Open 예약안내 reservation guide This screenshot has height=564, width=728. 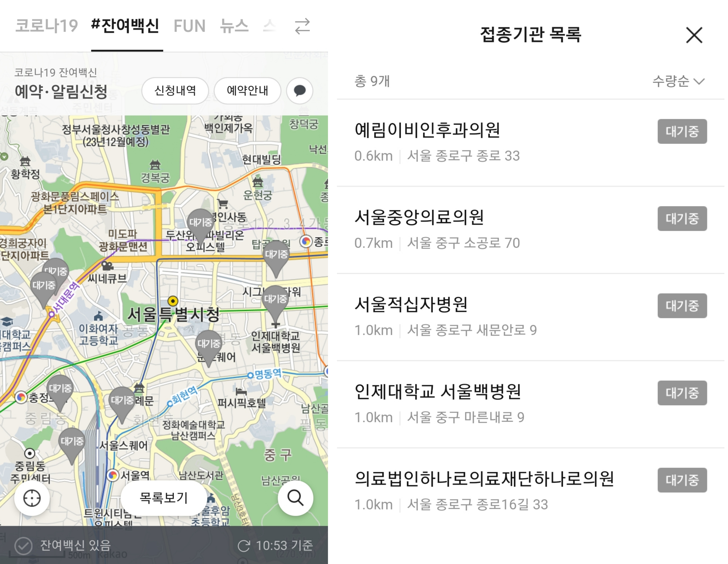tap(247, 91)
